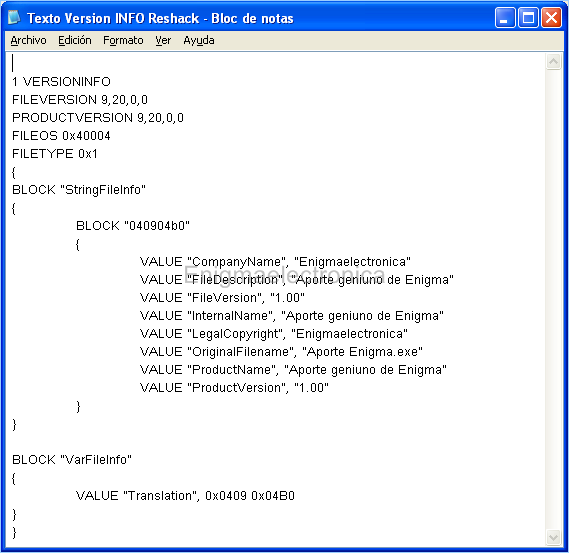This screenshot has width=569, height=553.
Task: Click the VALUE "OriginalFilename" line
Action: click(281, 352)
